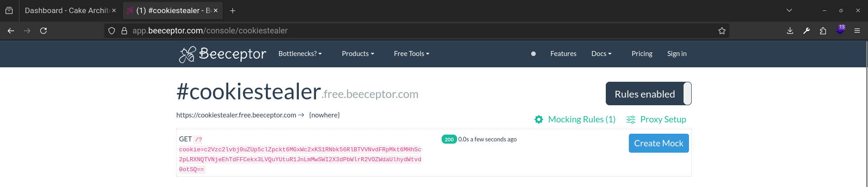
Task: Open the list all tabs chevron
Action: pyautogui.click(x=789, y=10)
